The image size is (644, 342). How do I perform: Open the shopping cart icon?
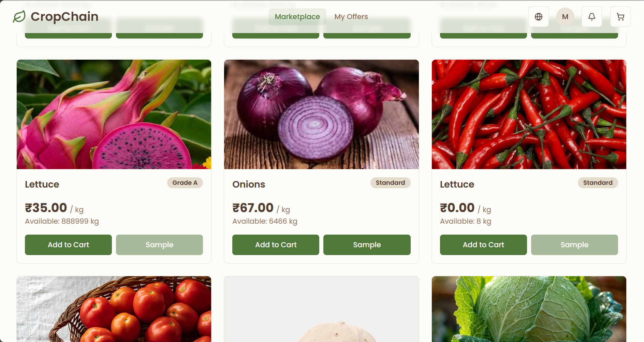click(620, 17)
